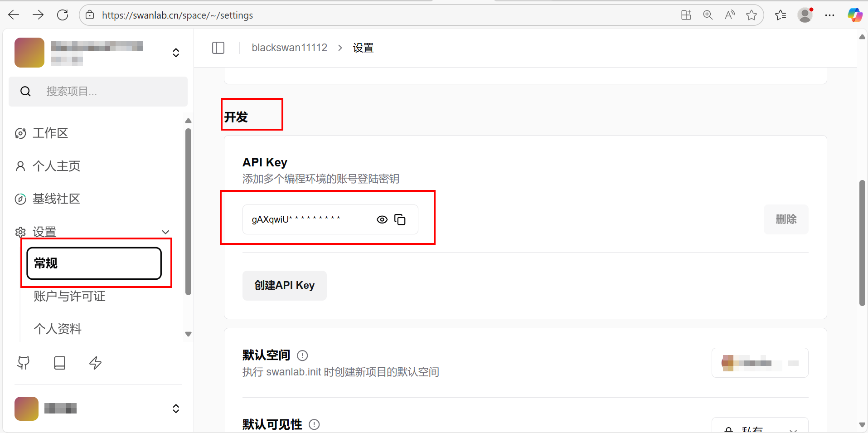The height and width of the screenshot is (433, 868).
Task: Go to 工作区 in sidebar
Action: click(x=50, y=133)
